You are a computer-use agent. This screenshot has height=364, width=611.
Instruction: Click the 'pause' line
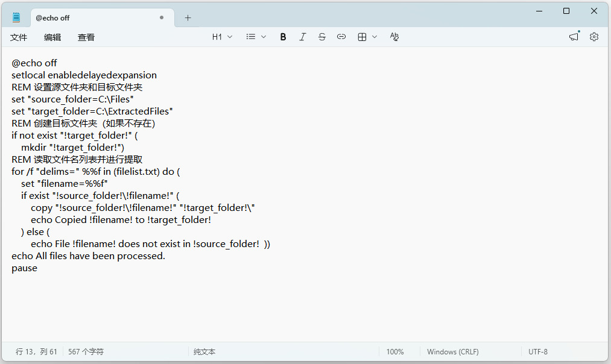click(x=25, y=268)
